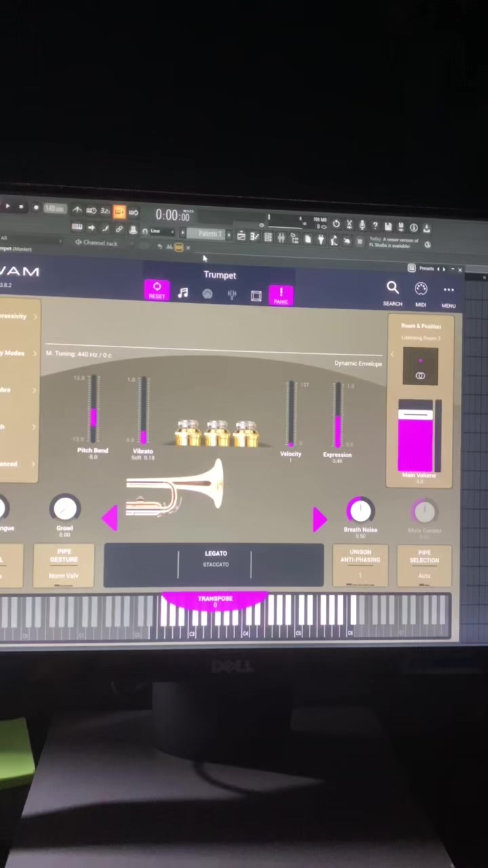
Task: Click the knob right of Breath Noise
Action: pyautogui.click(x=424, y=512)
